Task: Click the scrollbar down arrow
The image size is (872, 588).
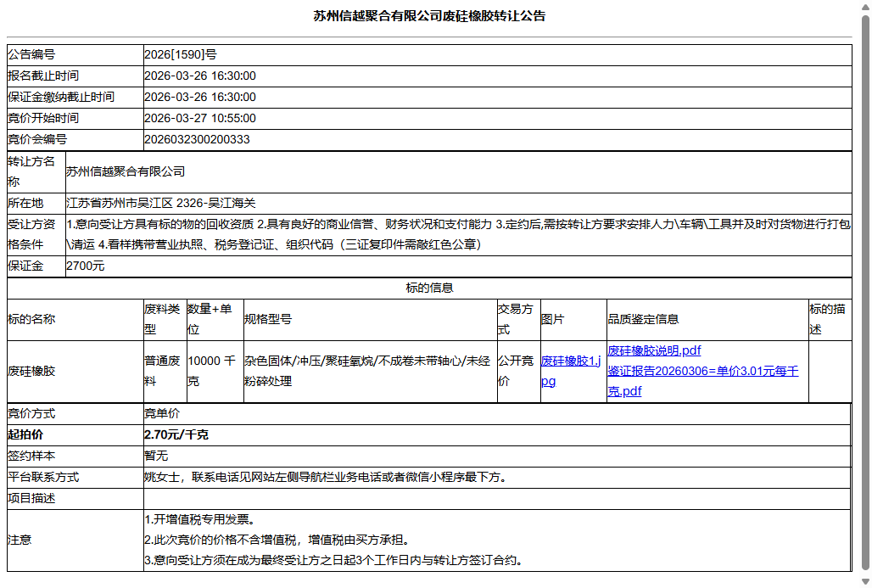Action: [865, 581]
